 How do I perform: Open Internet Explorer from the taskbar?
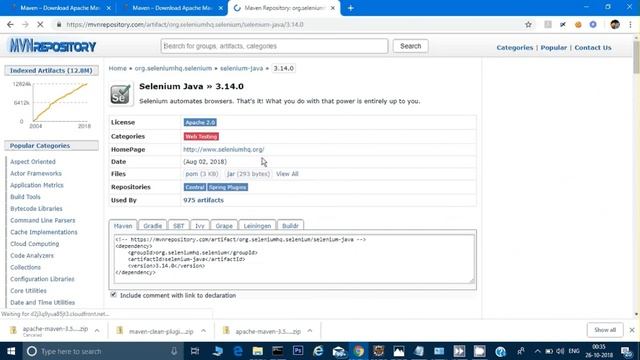tap(318, 351)
